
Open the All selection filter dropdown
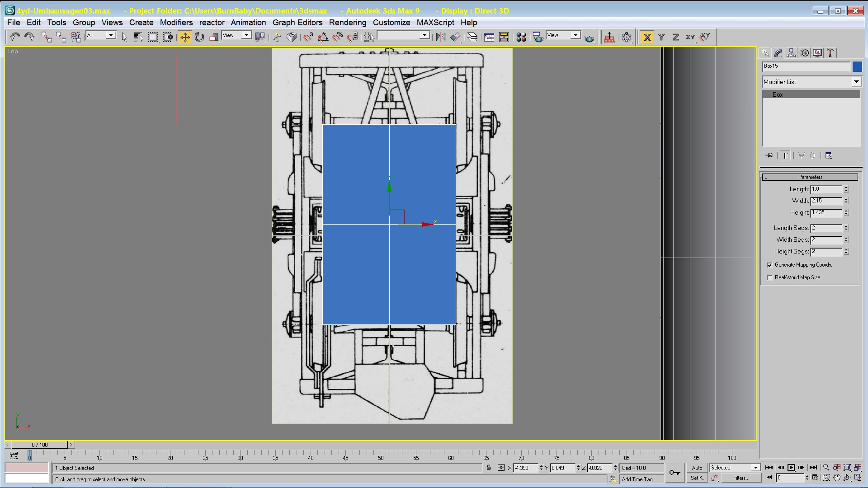(x=110, y=35)
